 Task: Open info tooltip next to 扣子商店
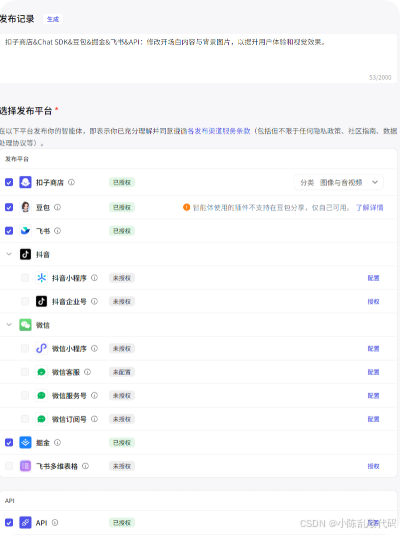(x=71, y=182)
